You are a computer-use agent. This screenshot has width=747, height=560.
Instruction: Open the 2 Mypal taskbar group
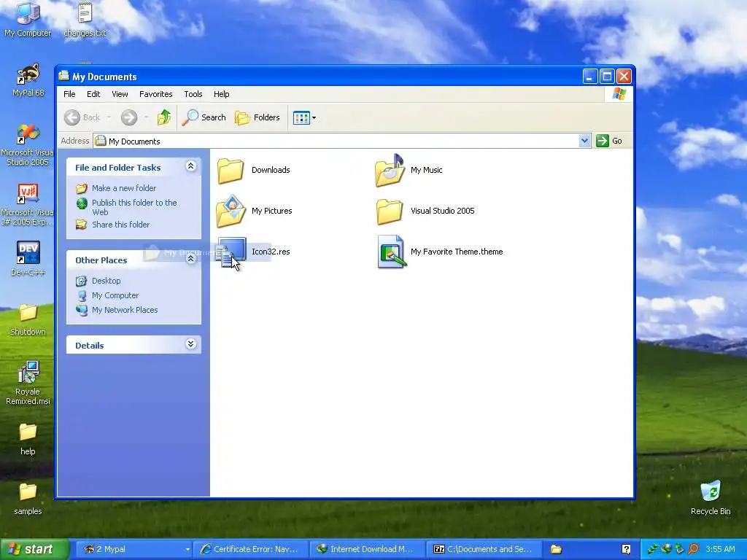pyautogui.click(x=133, y=549)
